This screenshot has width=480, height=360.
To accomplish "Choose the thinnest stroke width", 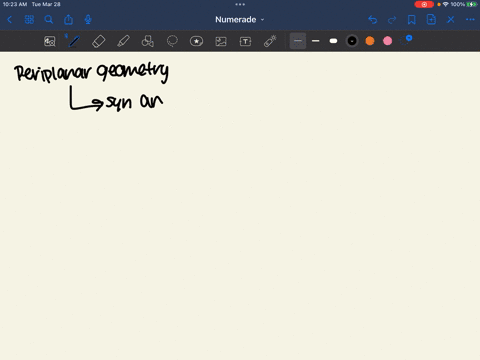I will [298, 41].
